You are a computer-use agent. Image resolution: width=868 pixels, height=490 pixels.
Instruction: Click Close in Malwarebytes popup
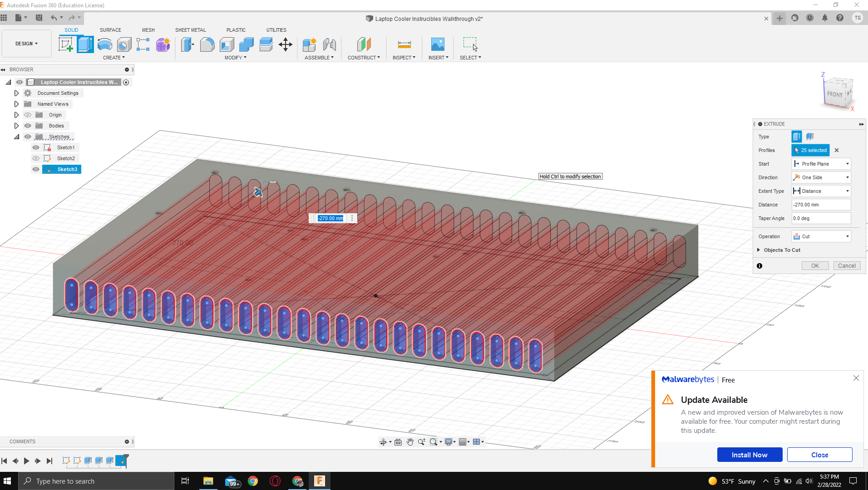pos(819,455)
